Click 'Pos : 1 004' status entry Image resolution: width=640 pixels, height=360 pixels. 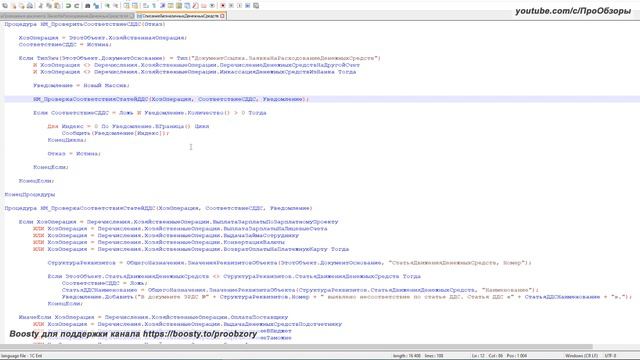(x=517, y=356)
